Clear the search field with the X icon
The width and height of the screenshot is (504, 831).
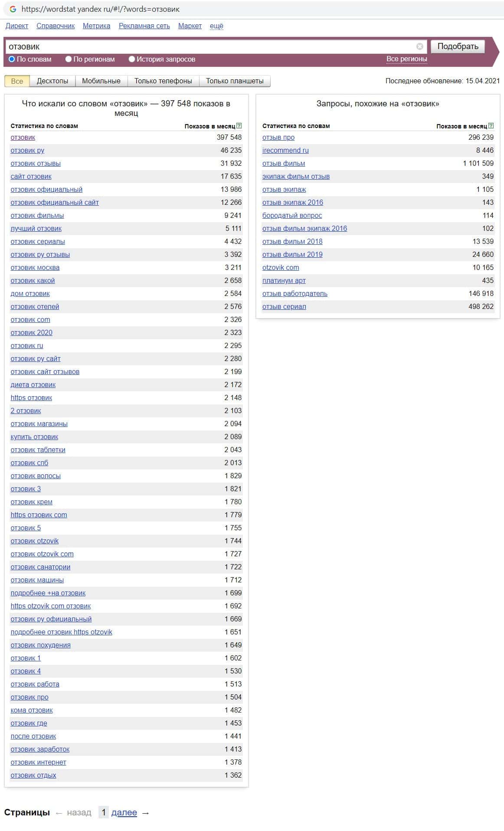[419, 46]
